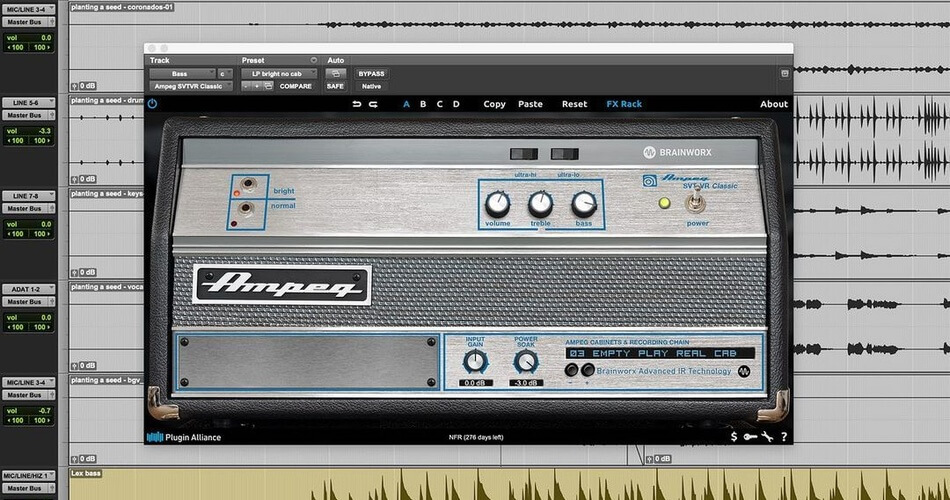Viewport: 950px width, 500px height.
Task: Open the Ampeg SVTVR Classic plugin dropdown
Action: pyautogui.click(x=191, y=87)
